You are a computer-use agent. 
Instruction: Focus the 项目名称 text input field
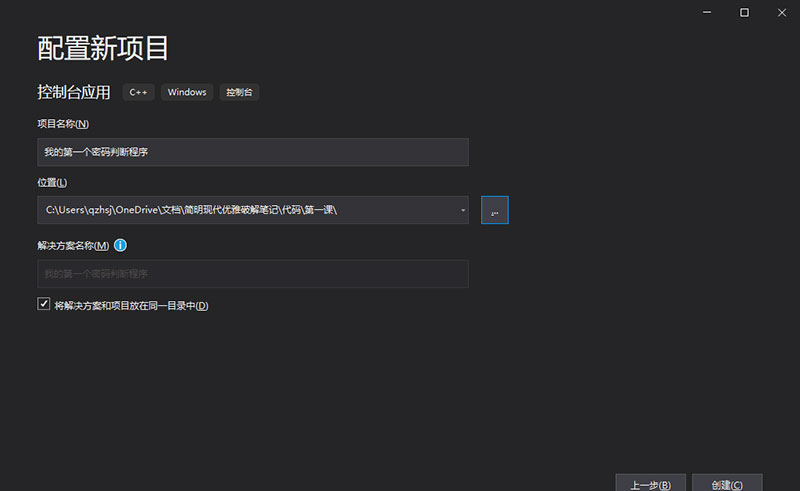(x=252, y=152)
